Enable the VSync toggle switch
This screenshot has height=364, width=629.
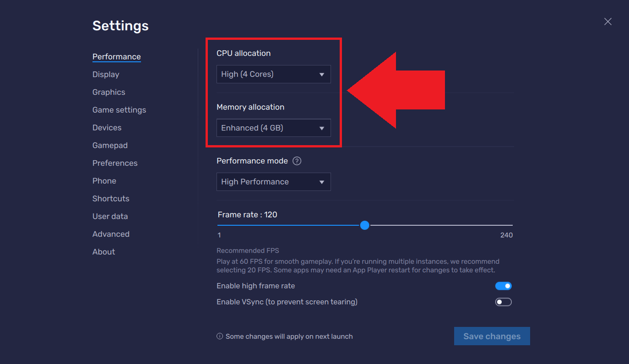[503, 302]
